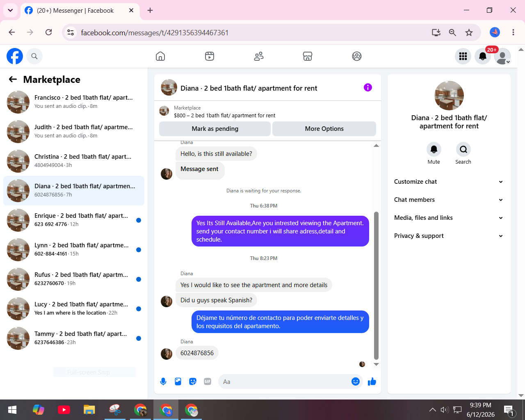This screenshot has height=420, width=525.
Task: Open Judith's conversation in the list
Action: point(74,132)
